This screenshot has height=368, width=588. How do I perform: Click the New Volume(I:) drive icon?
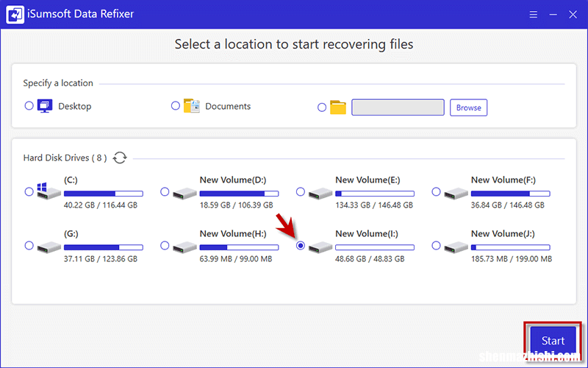(320, 247)
